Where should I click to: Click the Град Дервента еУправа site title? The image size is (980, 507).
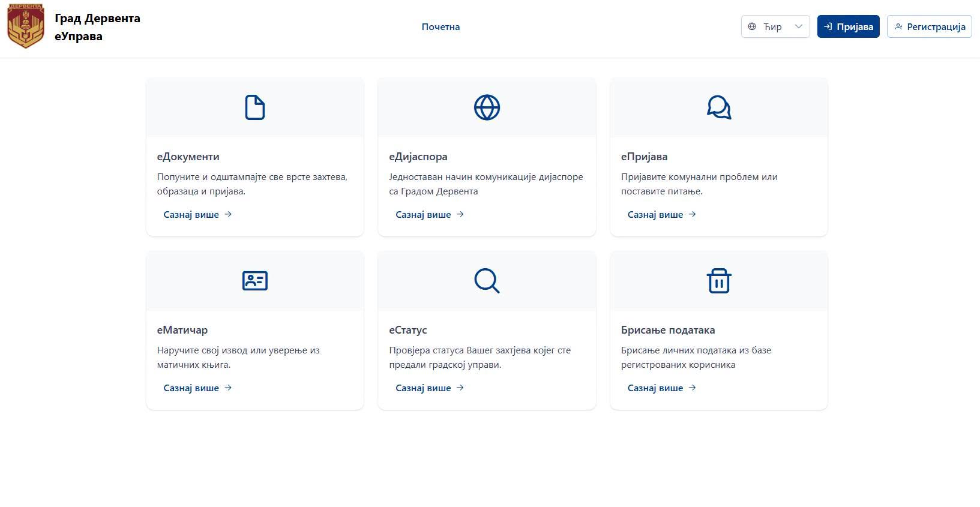click(97, 27)
